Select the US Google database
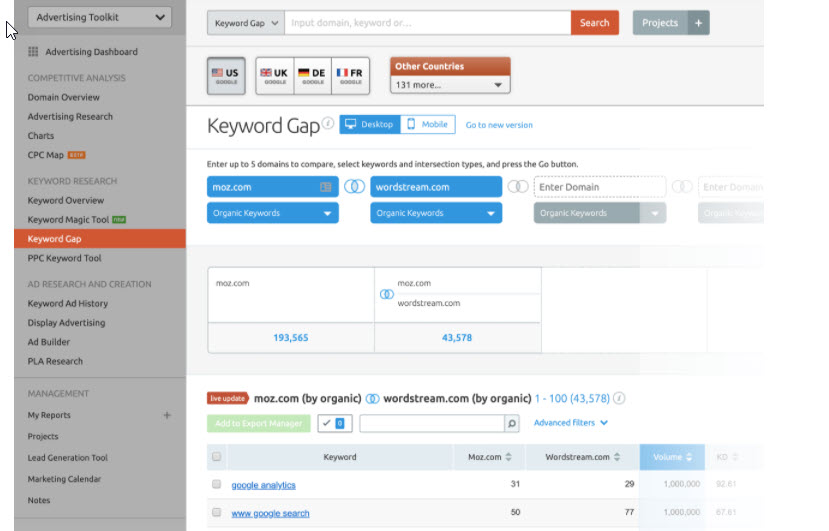Viewport: 829px width, 531px height. point(226,76)
